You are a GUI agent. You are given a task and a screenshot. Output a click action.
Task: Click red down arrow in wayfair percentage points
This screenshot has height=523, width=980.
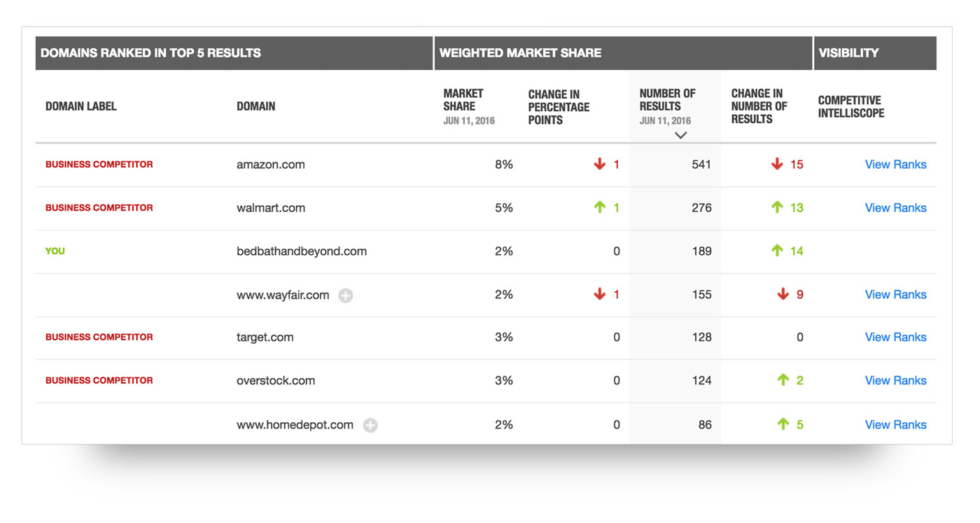point(600,294)
